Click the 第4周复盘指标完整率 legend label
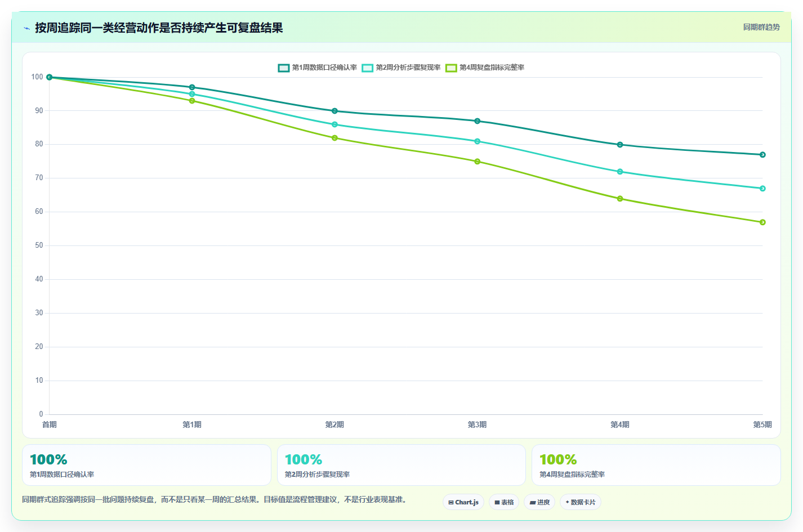The height and width of the screenshot is (532, 803). (492, 68)
